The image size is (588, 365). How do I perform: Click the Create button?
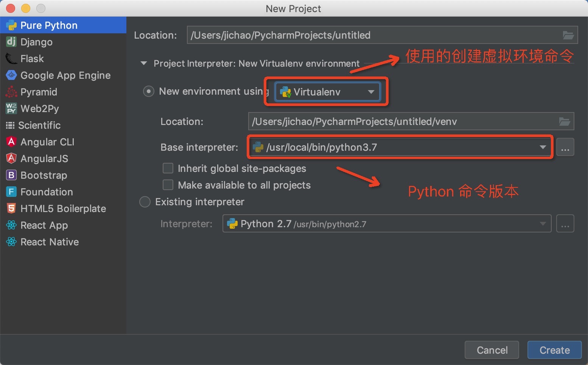coord(554,350)
